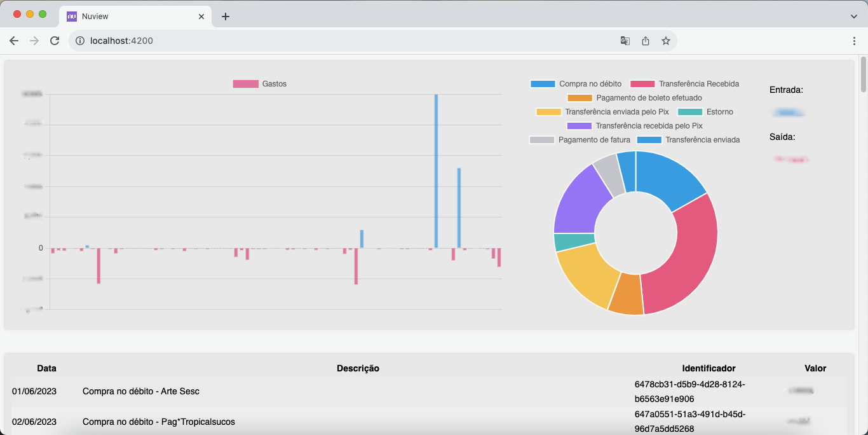
Task: Click the Identificador column header
Action: point(709,368)
